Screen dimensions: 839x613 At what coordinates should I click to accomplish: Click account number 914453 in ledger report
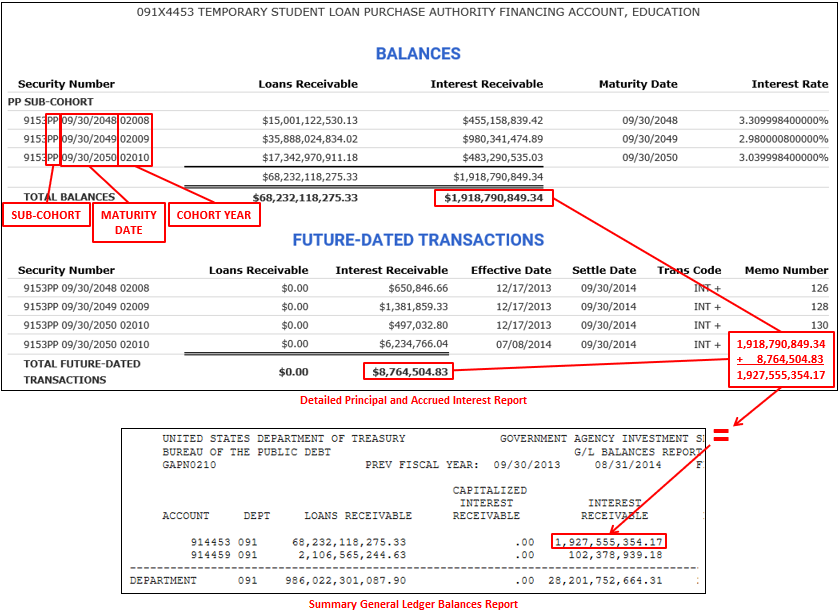coord(211,542)
